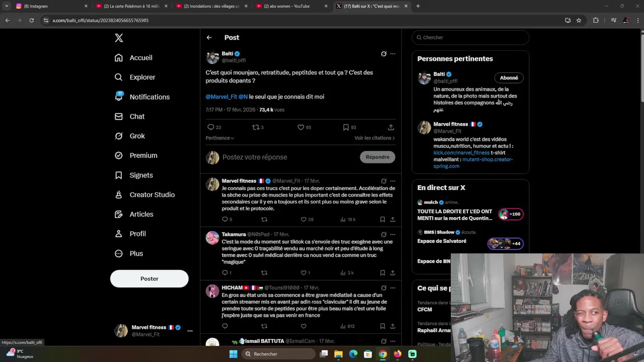Viewport: 644px width, 362px height.
Task: Bookmark Marvel fitness reply
Action: (x=382, y=219)
